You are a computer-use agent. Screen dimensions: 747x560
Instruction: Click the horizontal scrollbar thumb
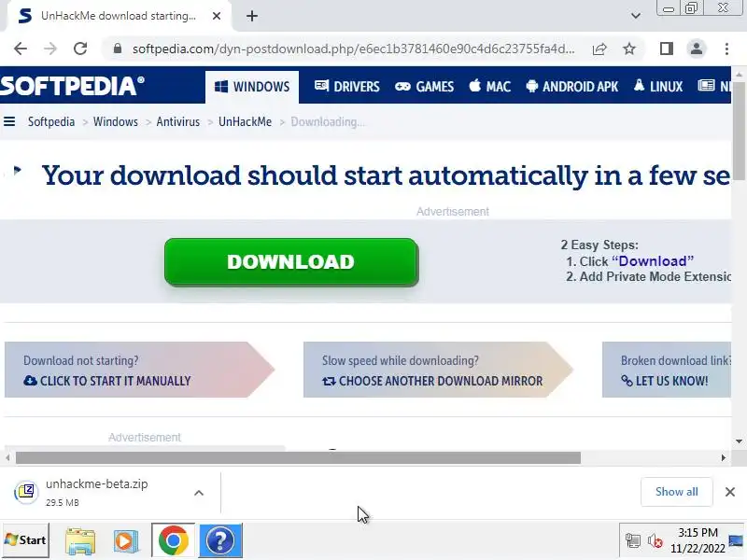298,458
